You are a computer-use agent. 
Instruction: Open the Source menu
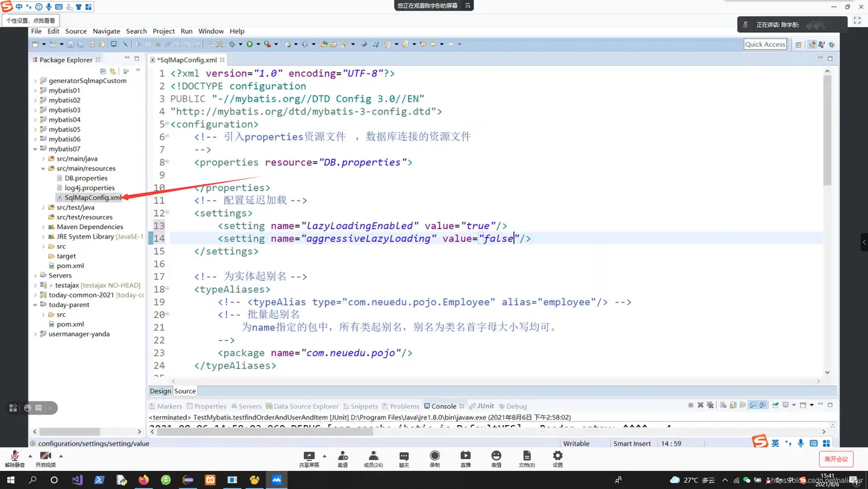[x=76, y=31]
